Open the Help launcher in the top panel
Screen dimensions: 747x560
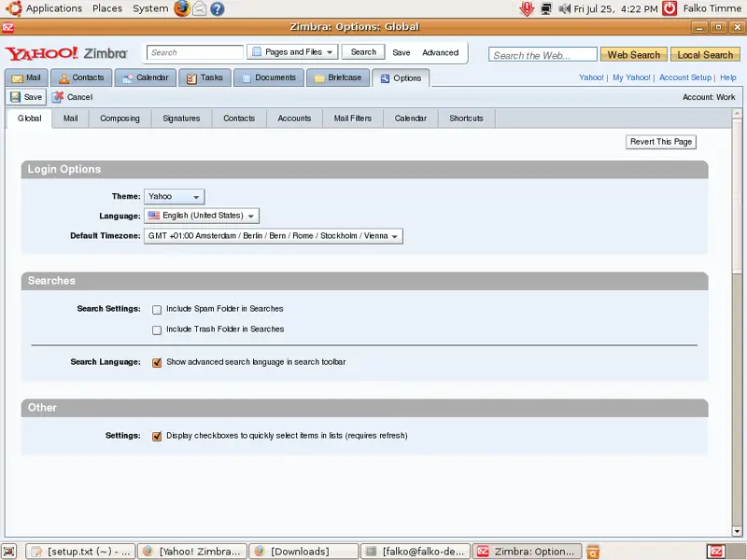click(x=218, y=8)
